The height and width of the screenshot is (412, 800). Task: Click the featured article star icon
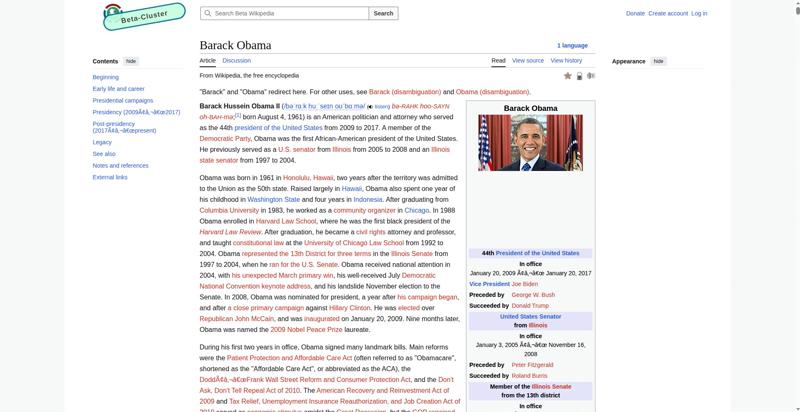[567, 76]
